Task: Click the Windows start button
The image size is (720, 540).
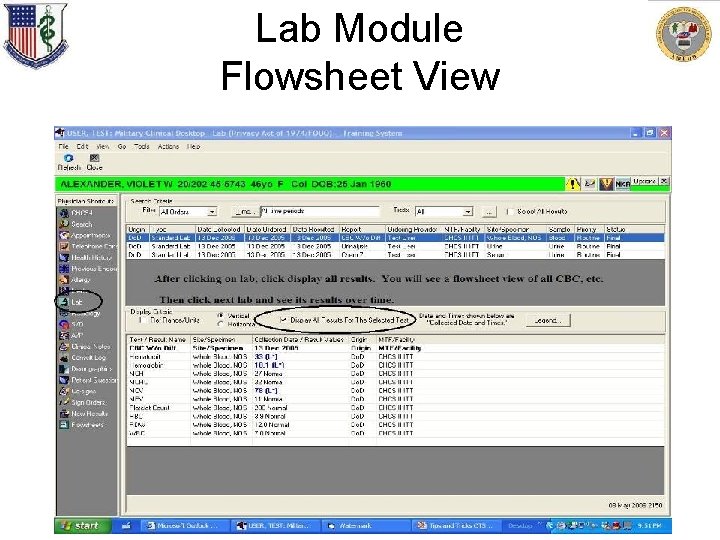Action: click(83, 526)
